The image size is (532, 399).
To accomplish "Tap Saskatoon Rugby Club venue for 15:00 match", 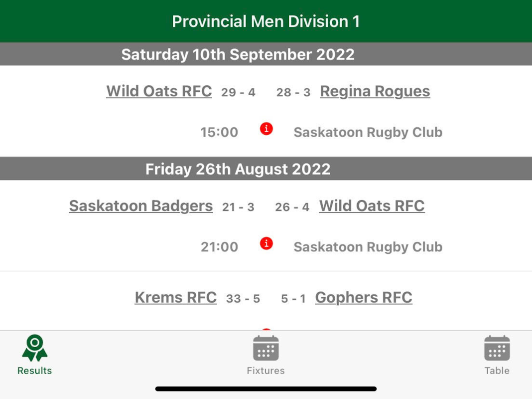I will click(368, 132).
